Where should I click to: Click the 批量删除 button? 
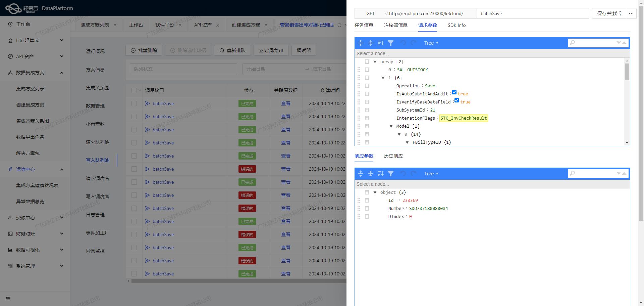[x=144, y=50]
